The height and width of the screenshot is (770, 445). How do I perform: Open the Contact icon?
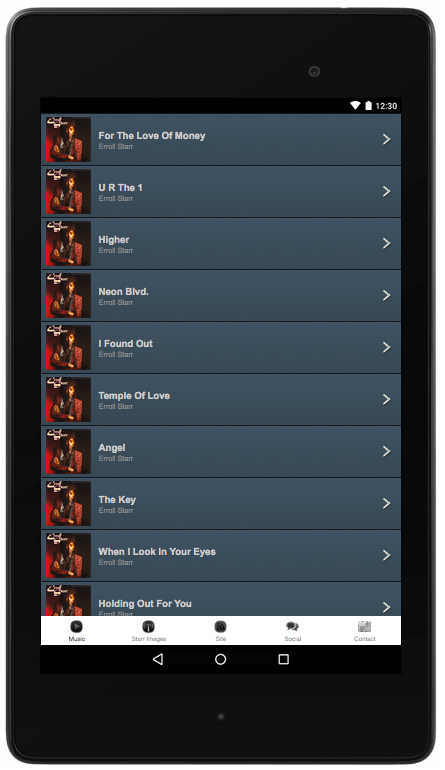tap(364, 627)
